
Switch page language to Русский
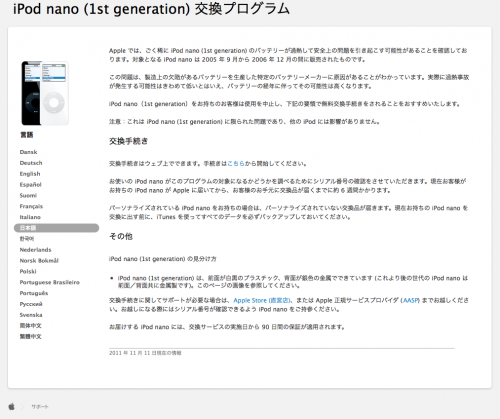point(31,304)
